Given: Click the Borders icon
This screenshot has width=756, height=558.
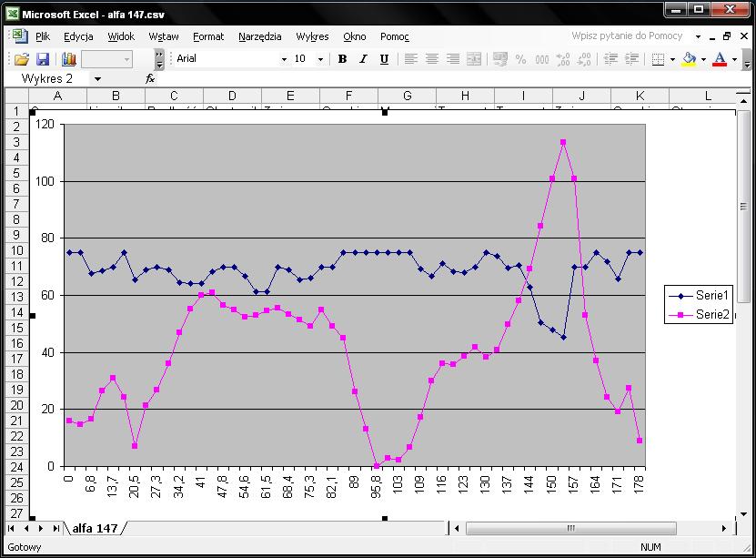Looking at the screenshot, I should pyautogui.click(x=658, y=59).
